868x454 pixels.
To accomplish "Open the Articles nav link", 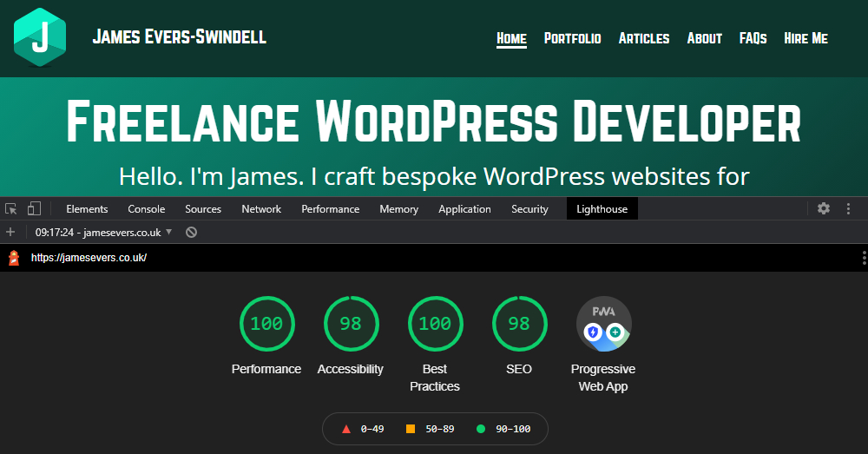I will coord(644,38).
